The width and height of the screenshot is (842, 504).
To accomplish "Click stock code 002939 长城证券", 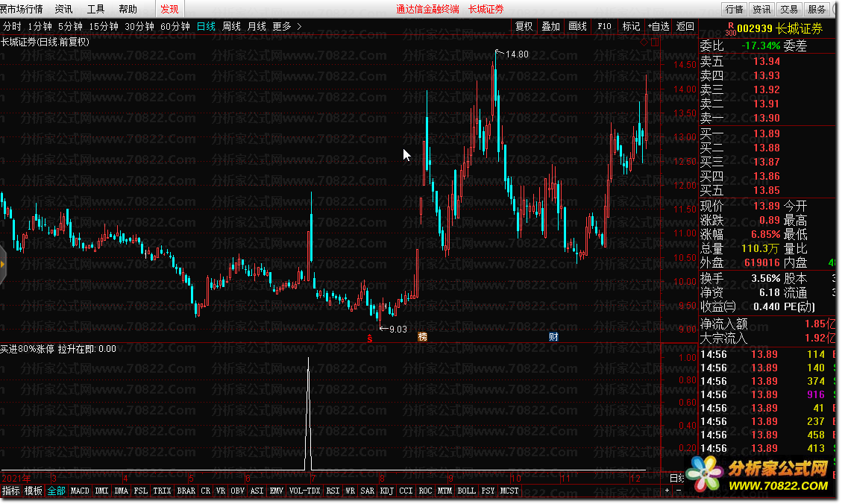I will tap(779, 28).
